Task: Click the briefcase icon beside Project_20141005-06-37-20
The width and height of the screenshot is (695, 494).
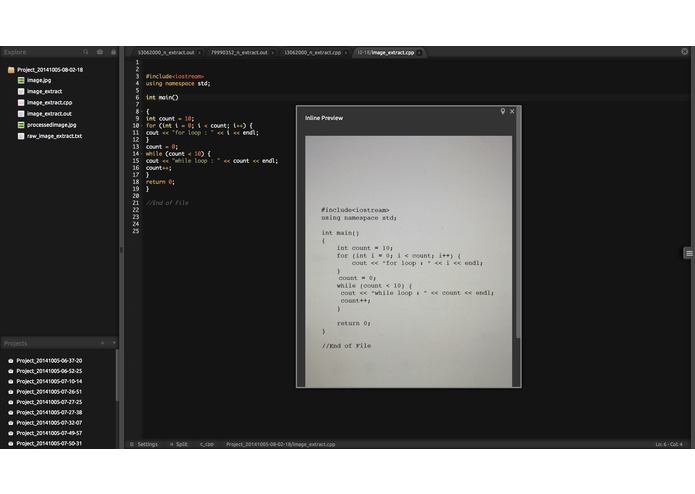Action: [x=11, y=361]
